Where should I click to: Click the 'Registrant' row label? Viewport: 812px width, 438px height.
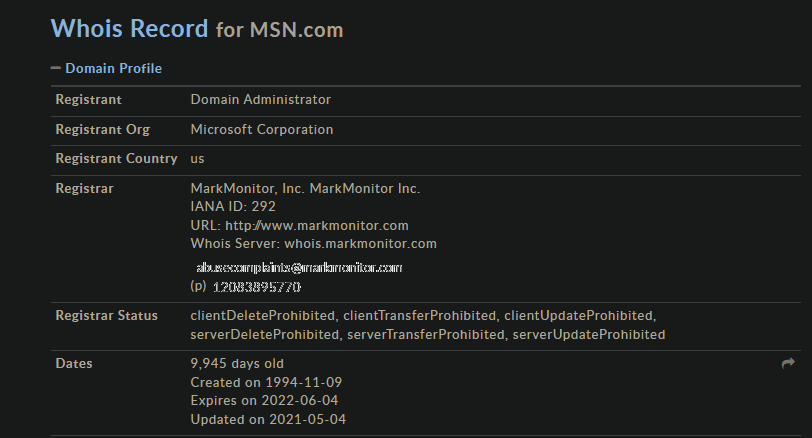(x=89, y=99)
